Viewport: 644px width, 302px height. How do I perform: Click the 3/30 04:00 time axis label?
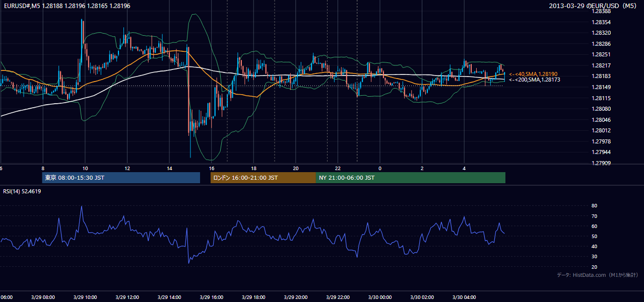(x=464, y=297)
